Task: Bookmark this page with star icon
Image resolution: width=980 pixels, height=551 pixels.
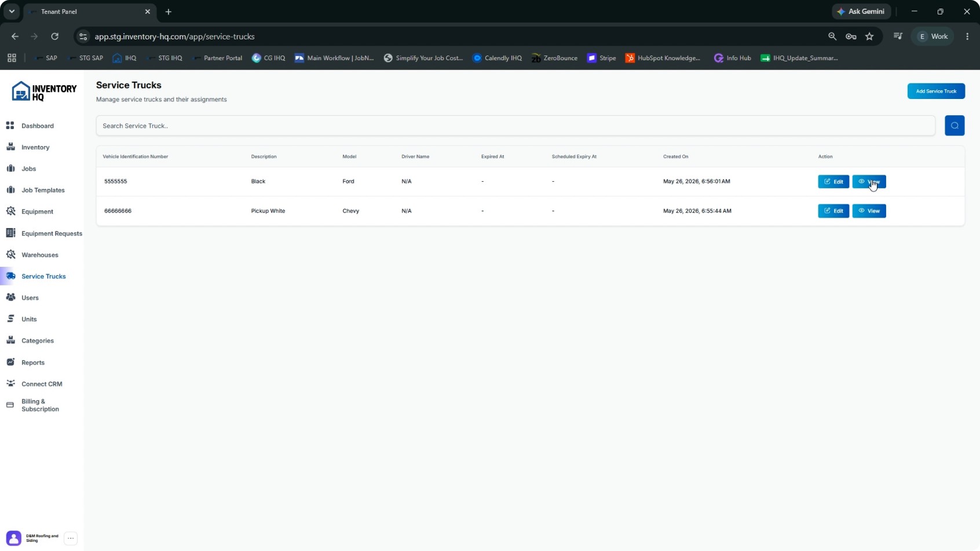Action: 869,36
